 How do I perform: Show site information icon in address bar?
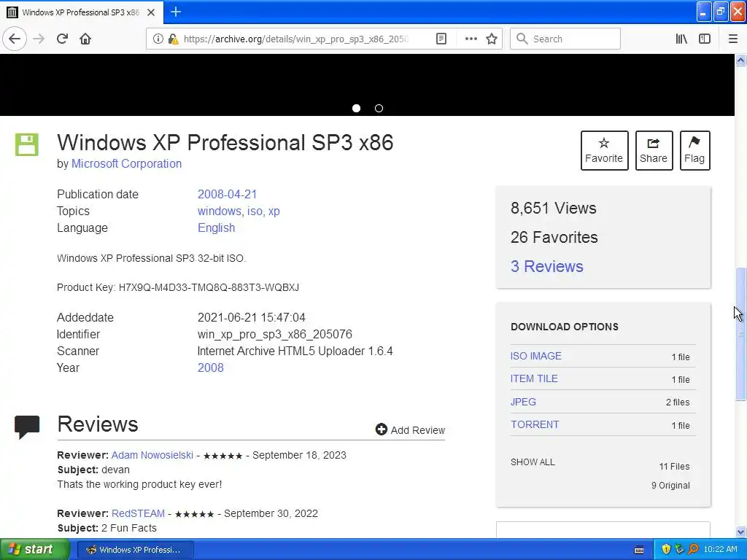pos(158,39)
